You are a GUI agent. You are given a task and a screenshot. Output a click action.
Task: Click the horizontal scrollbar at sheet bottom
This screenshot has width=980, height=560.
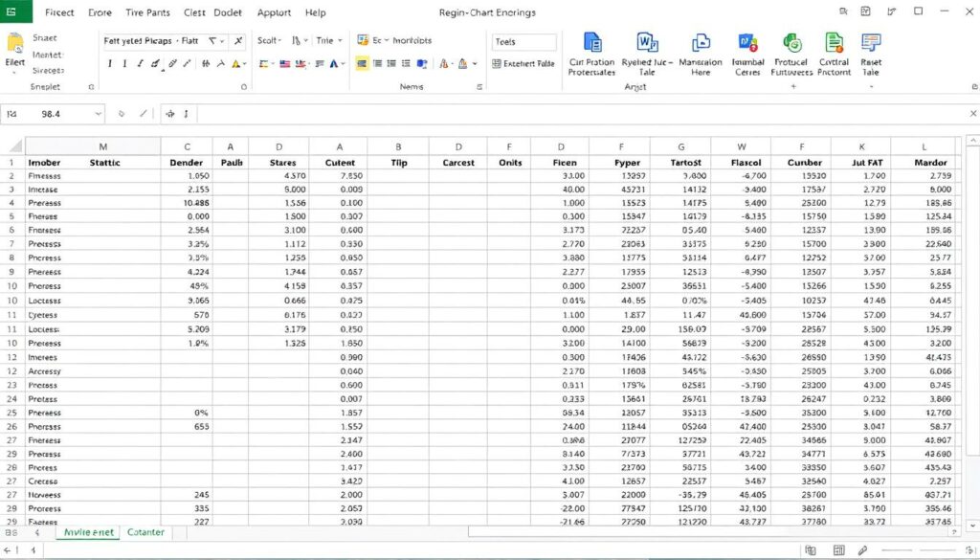709,532
